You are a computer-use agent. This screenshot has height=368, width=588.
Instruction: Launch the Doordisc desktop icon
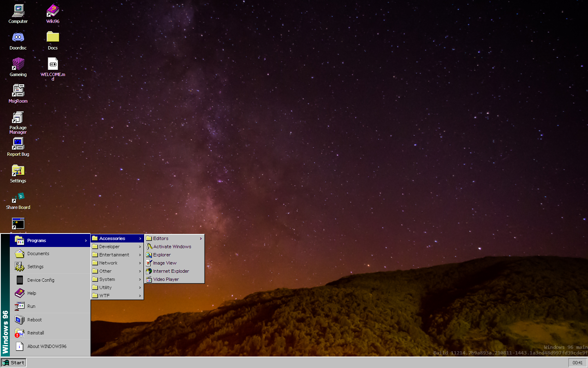click(x=18, y=38)
